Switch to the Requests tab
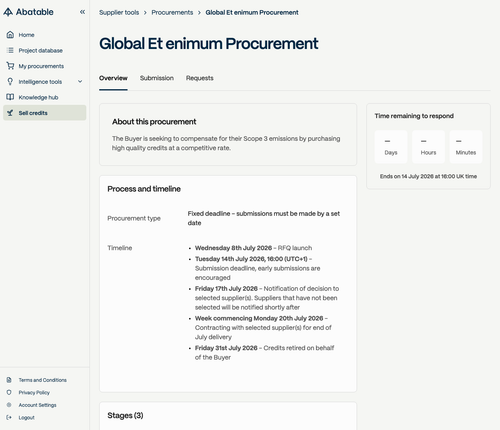The width and height of the screenshot is (500, 430). pos(200,78)
